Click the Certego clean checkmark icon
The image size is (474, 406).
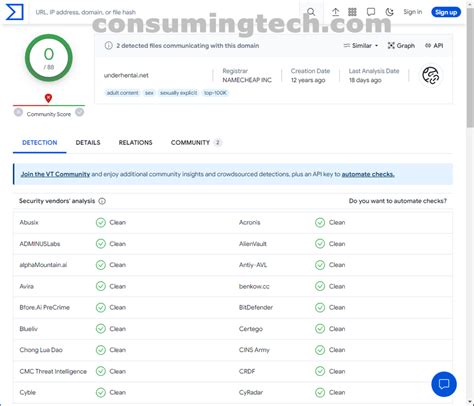[320, 329]
